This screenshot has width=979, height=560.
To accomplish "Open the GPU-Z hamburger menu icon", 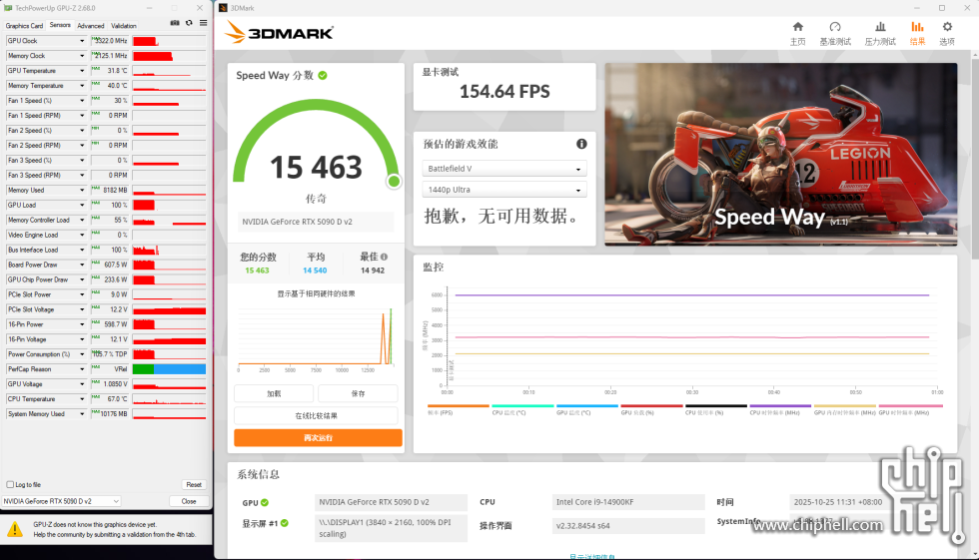I will click(x=204, y=23).
